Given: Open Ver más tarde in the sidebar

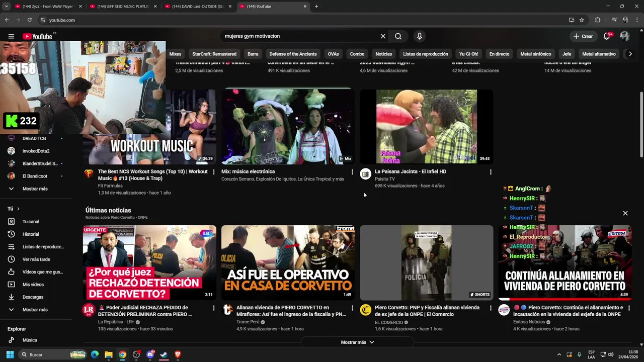Looking at the screenshot, I should click(x=36, y=259).
